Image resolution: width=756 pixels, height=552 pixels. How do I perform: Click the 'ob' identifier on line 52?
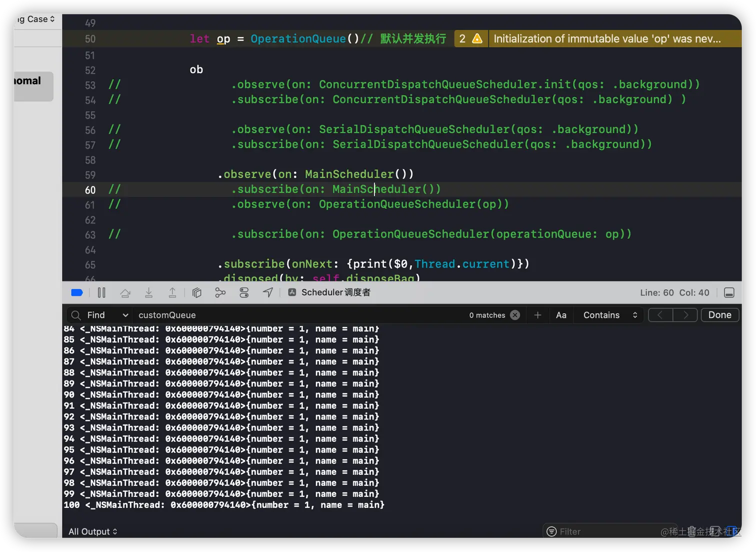click(196, 69)
